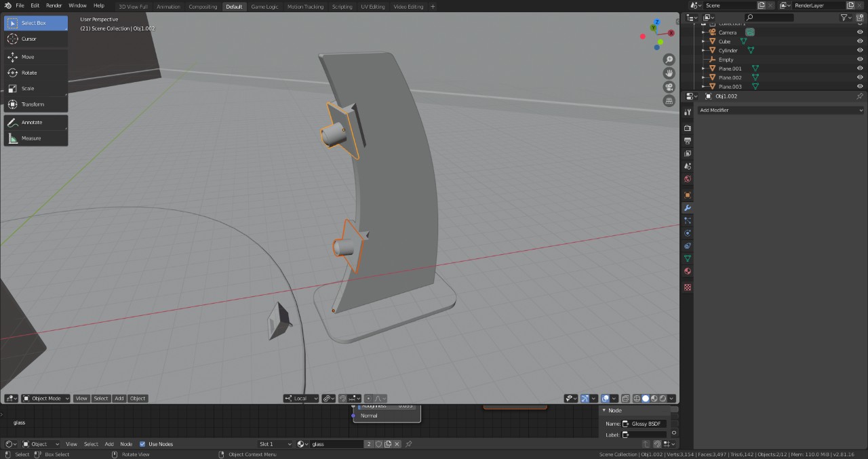This screenshot has width=868, height=459.
Task: Open the Slot 1 material dropdown
Action: click(275, 444)
